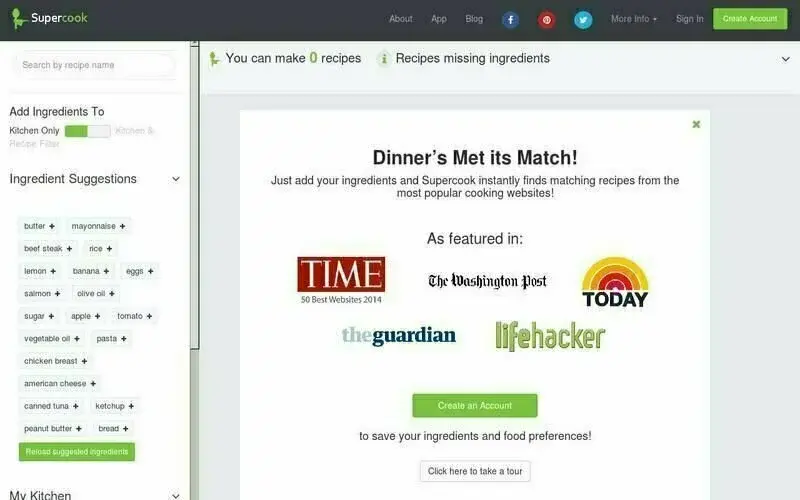
Task: Add chicken breast using its plus icon
Action: tap(84, 361)
